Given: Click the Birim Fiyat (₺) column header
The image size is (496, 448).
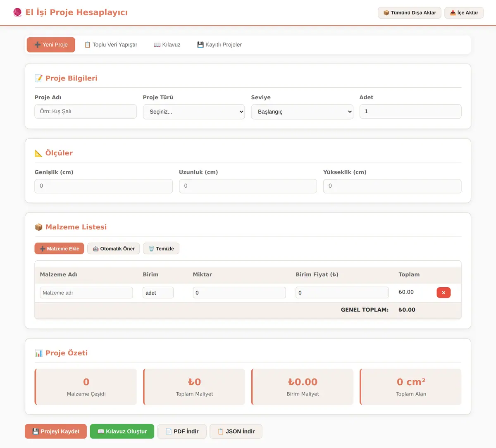Looking at the screenshot, I should click(317, 274).
